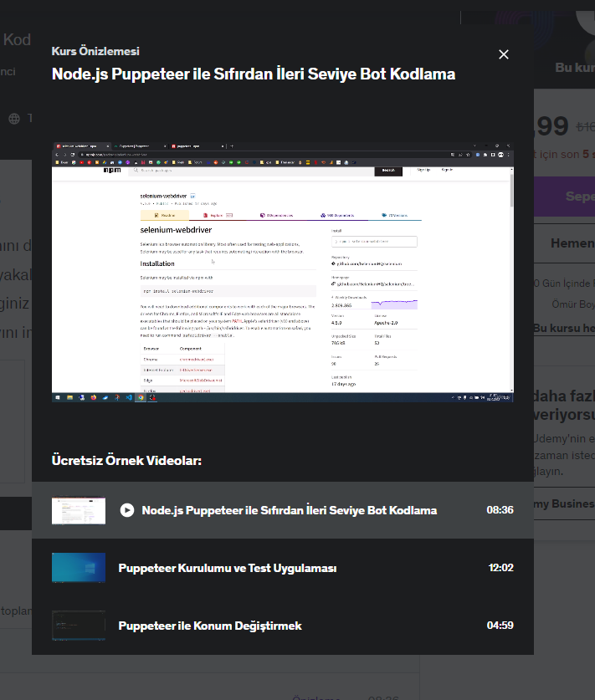
Task: Click Windows Start icon in preview video
Action: click(x=58, y=397)
